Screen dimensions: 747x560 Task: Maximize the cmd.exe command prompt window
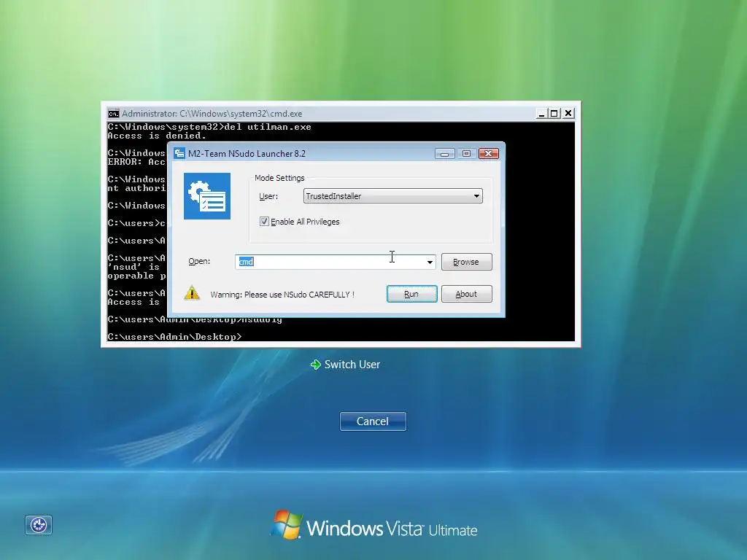[554, 113]
